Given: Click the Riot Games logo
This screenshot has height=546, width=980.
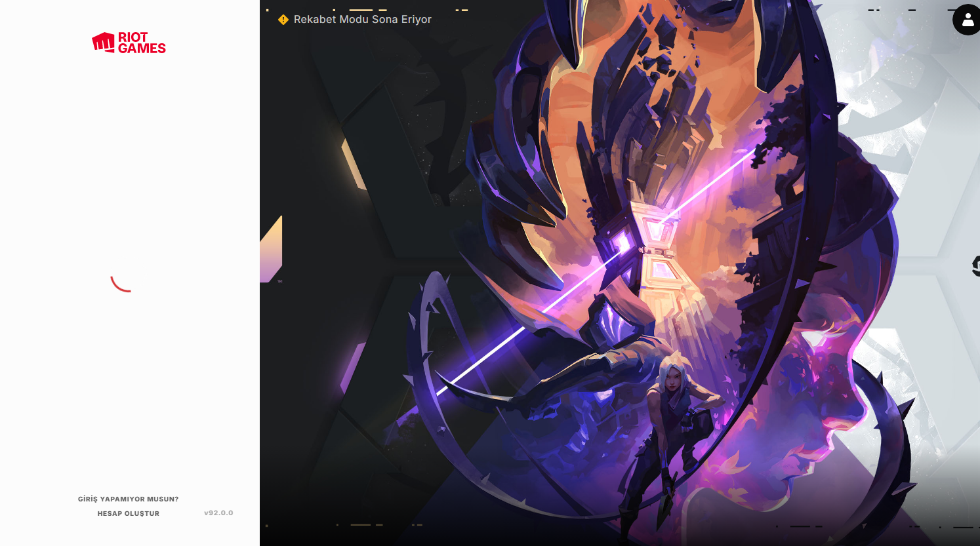Looking at the screenshot, I should coord(129,43).
